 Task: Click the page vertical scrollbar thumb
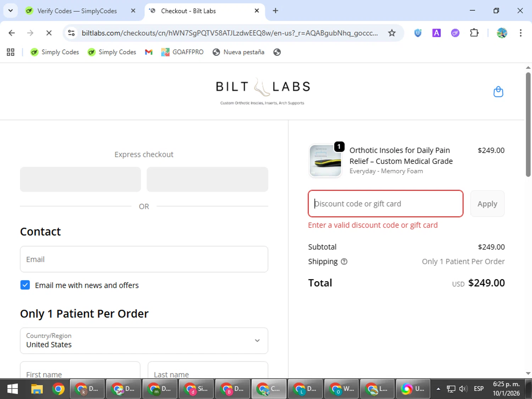[x=528, y=124]
